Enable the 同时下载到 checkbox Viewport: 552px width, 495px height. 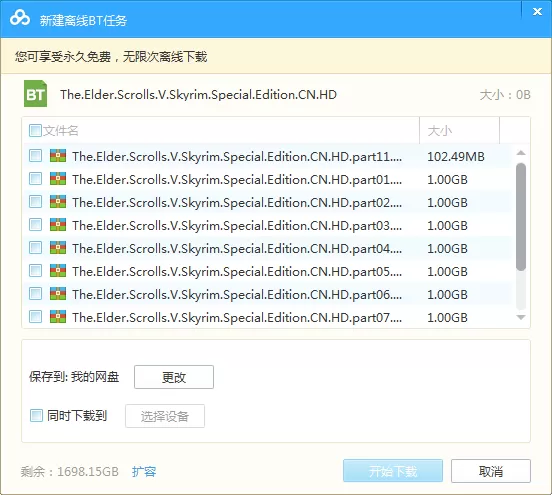(36, 416)
